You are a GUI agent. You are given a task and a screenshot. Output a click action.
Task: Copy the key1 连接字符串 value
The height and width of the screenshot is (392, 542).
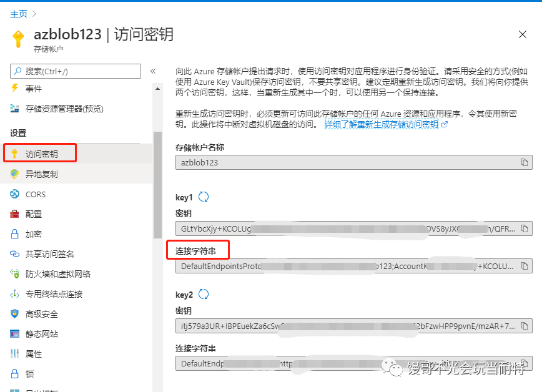525,266
